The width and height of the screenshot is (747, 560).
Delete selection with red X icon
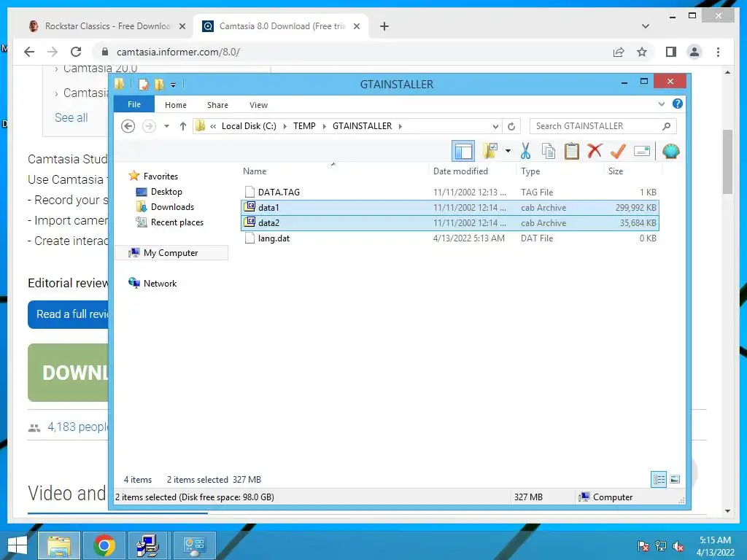click(595, 151)
